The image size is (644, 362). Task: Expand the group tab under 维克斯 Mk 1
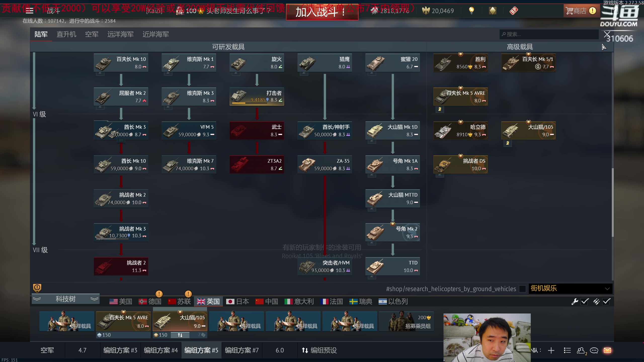pyautogui.click(x=168, y=73)
